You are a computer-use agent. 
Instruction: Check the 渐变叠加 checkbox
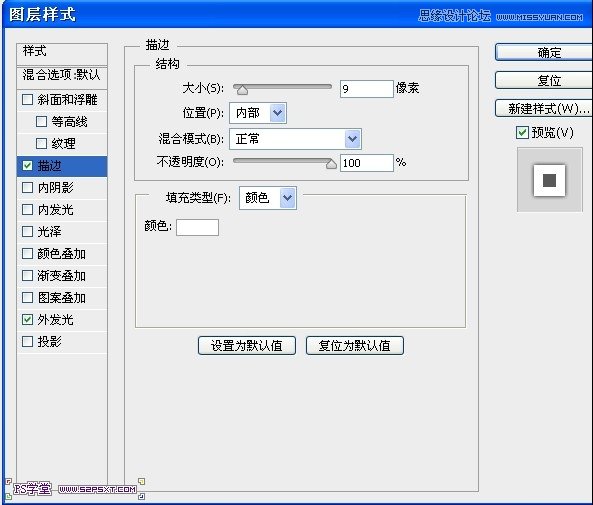tap(27, 275)
